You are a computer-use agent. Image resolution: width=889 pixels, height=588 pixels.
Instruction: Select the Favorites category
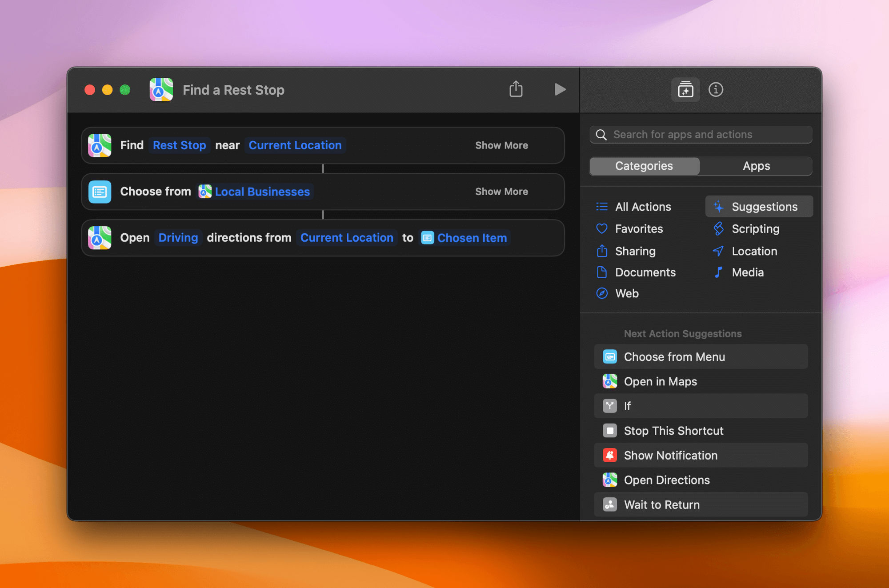639,229
